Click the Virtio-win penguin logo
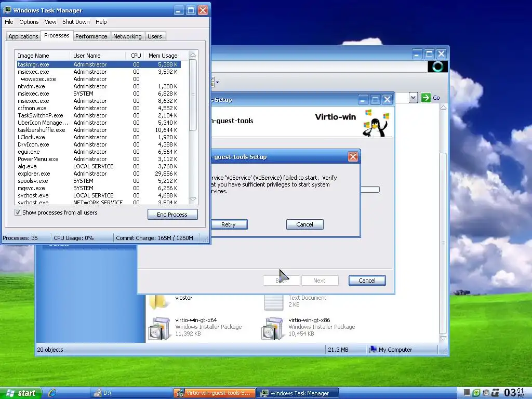The image size is (532, 399). pyautogui.click(x=375, y=123)
